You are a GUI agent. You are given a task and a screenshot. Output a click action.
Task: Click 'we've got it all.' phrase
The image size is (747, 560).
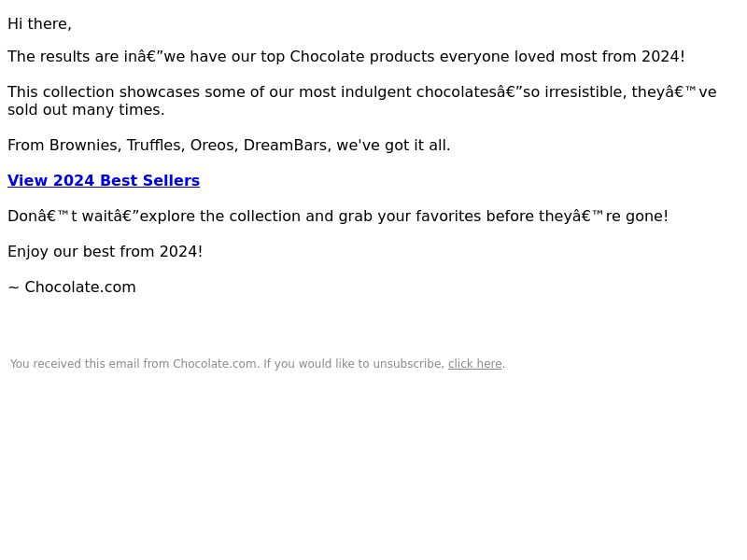click(x=393, y=146)
